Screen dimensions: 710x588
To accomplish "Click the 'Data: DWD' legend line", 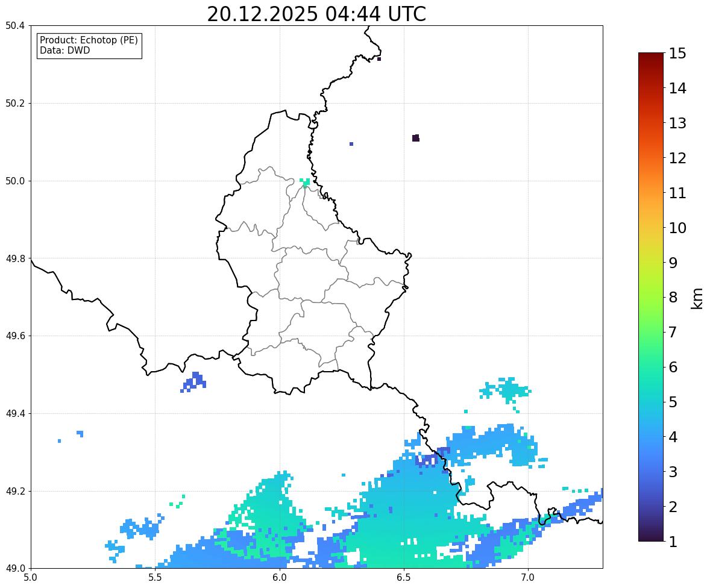I will coord(64,50).
